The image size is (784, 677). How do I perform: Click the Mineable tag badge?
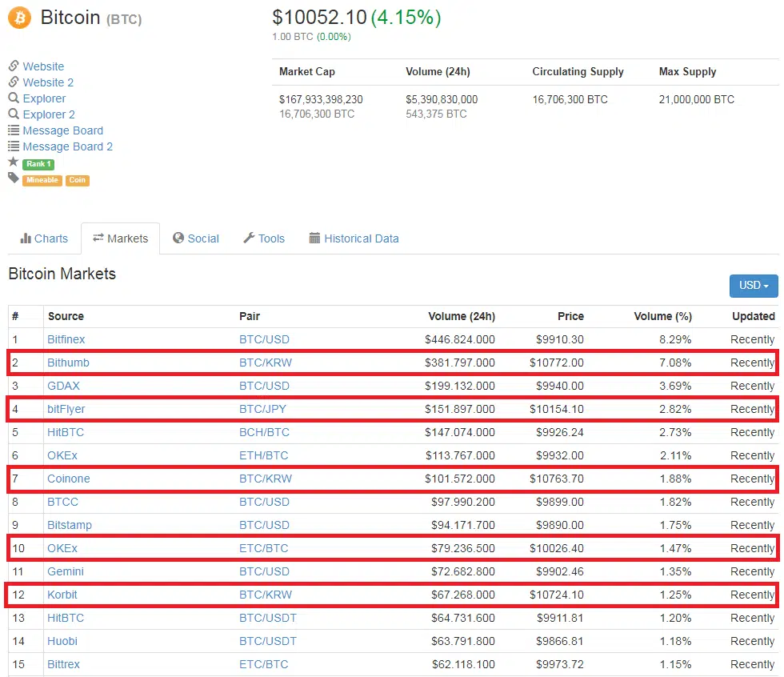point(42,180)
